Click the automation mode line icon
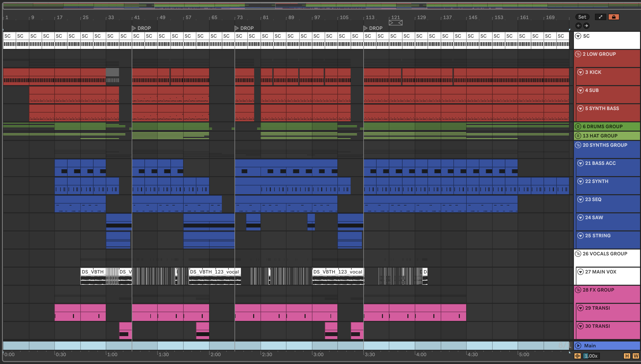 tap(600, 17)
